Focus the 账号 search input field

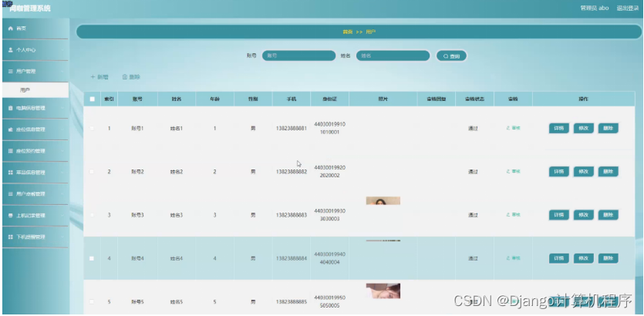click(299, 55)
